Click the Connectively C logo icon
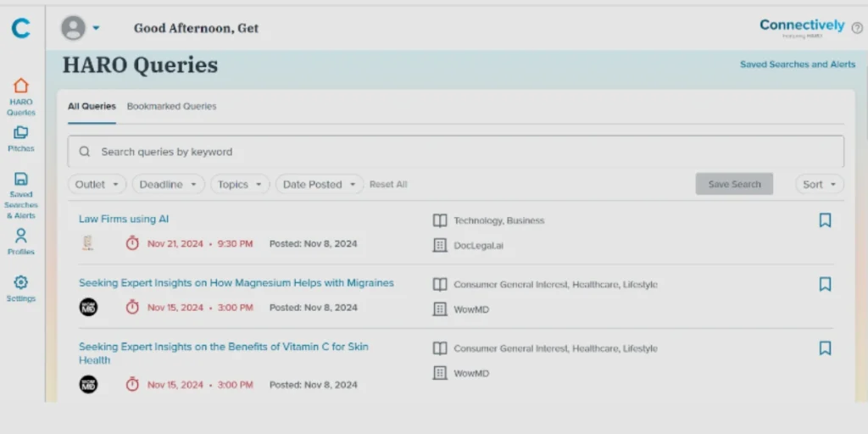This screenshot has height=434, width=868. (x=20, y=28)
